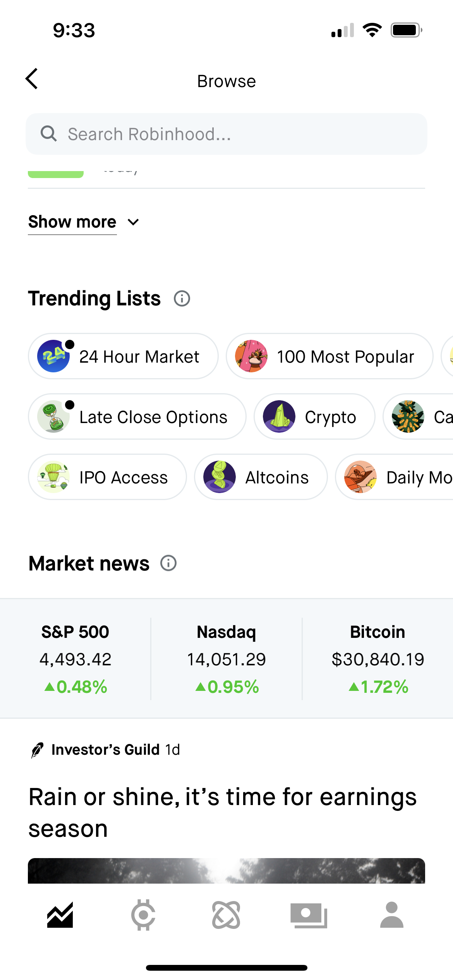This screenshot has width=453, height=980.
Task: Go to the account profile tab
Action: coord(391,915)
